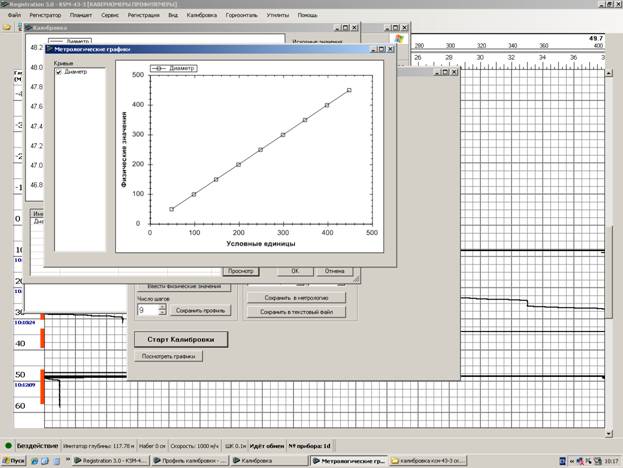Click the Windows flag logo icon
The image size is (623, 468).
pyautogui.click(x=399, y=39)
